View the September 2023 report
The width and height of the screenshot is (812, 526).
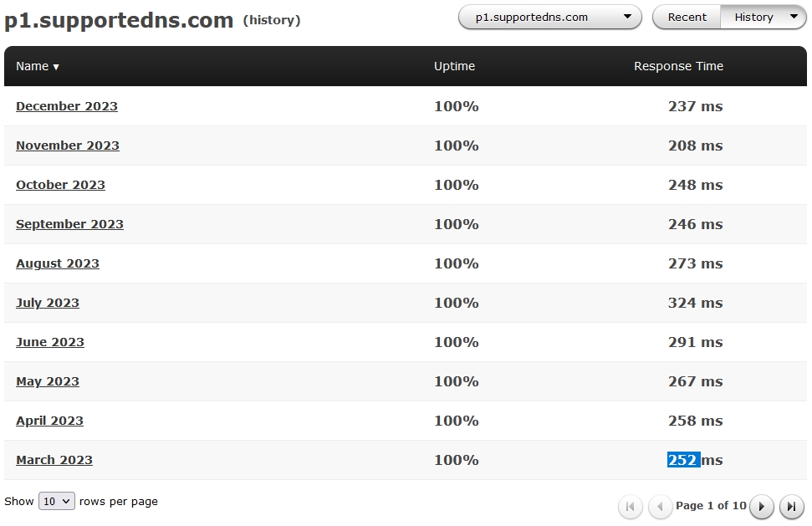pyautogui.click(x=69, y=224)
